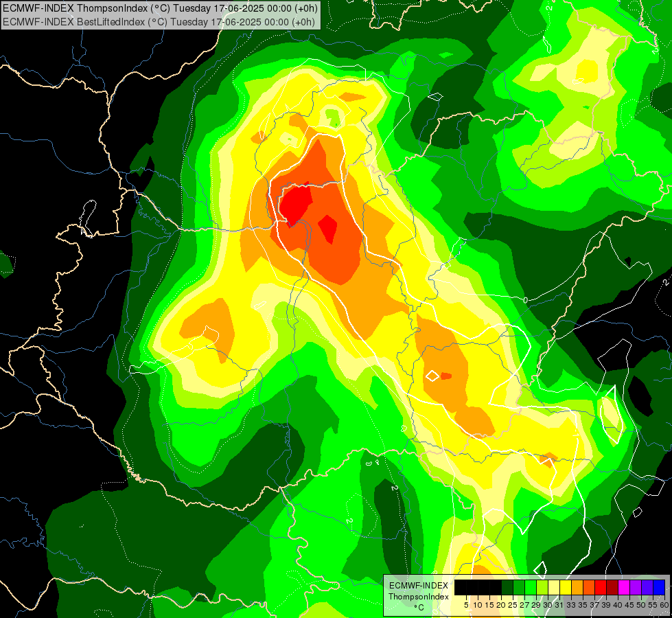This screenshot has height=618, width=672.
Task: Click the legend tick value 40
Action: click(x=618, y=605)
